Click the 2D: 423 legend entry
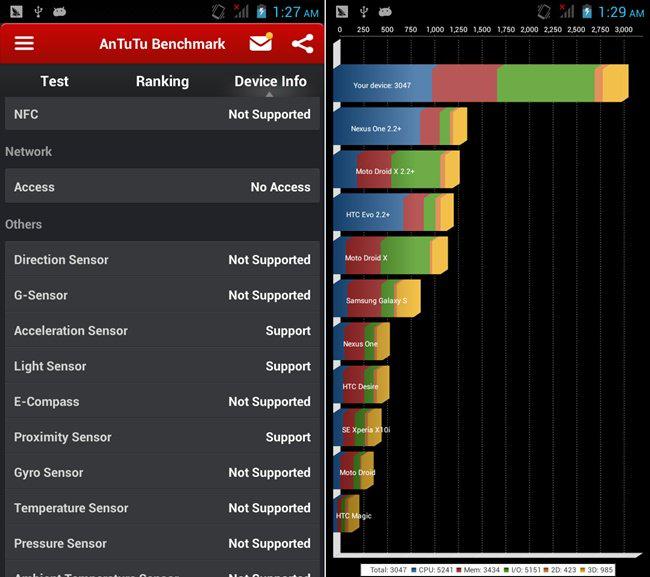This screenshot has width=650, height=577. 560,570
